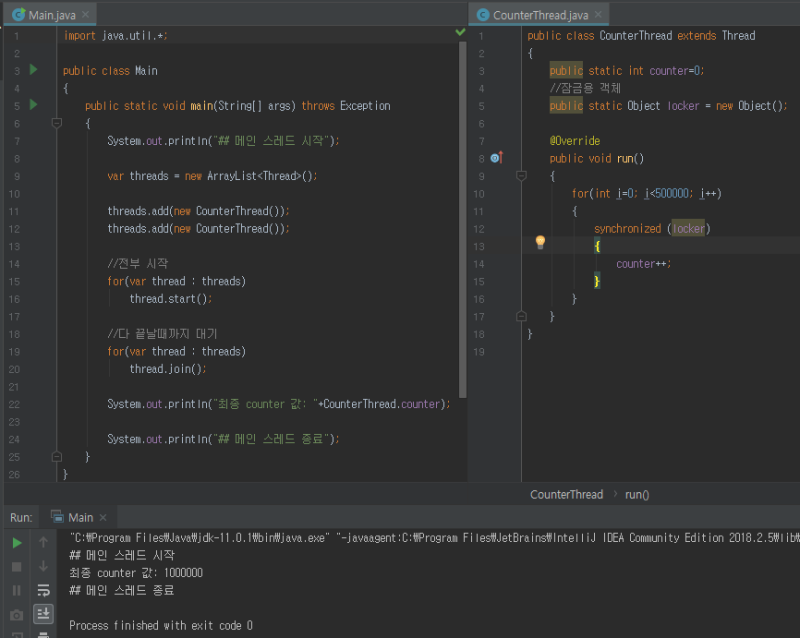This screenshot has width=800, height=638.
Task: Collapse fold end marker at line 17 in CounterThread
Action: 521,316
